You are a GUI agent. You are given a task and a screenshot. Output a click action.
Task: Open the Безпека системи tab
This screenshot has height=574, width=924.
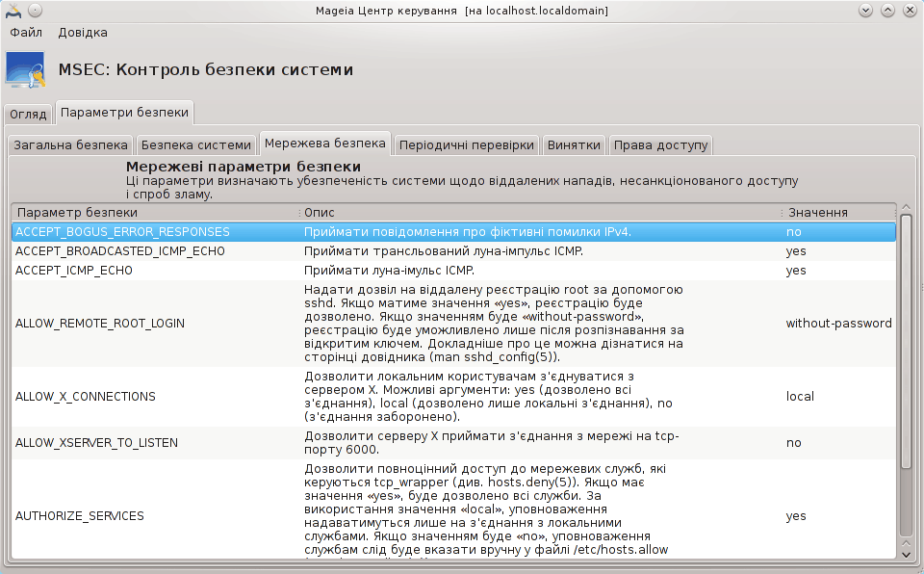click(196, 145)
